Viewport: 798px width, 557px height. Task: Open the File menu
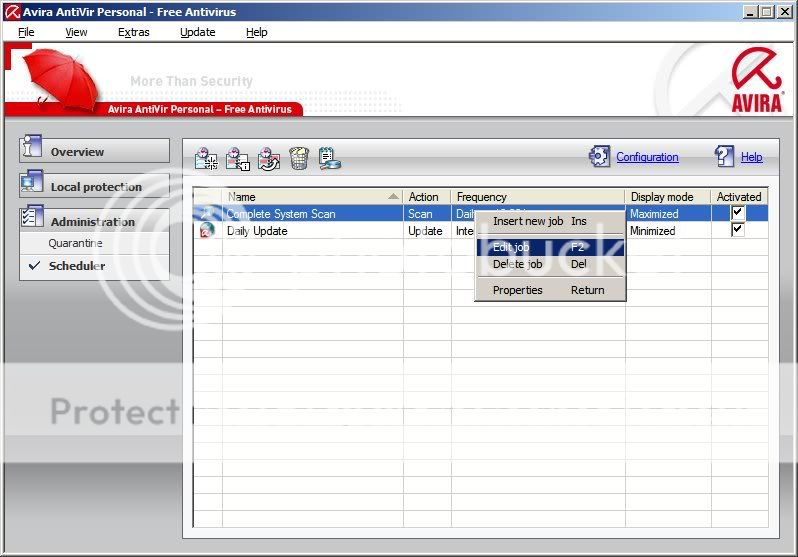pyautogui.click(x=26, y=32)
